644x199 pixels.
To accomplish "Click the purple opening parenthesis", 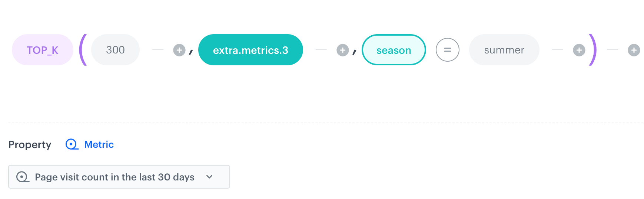I will 83,50.
